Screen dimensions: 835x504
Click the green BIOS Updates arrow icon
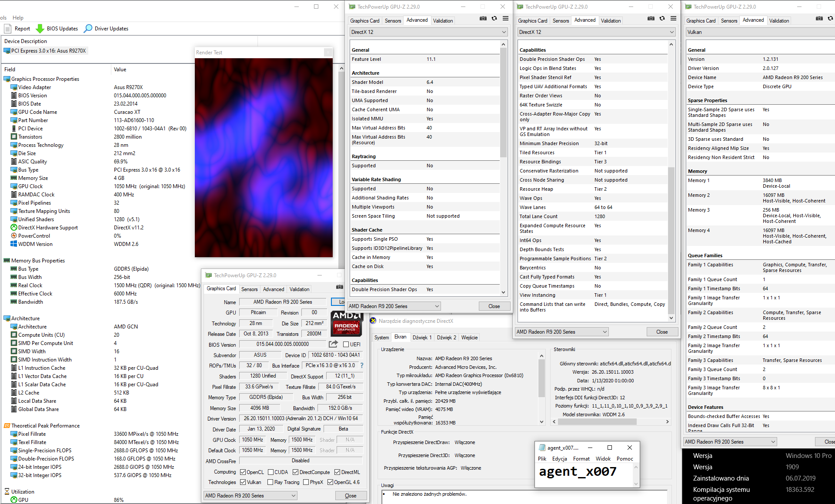tap(40, 29)
